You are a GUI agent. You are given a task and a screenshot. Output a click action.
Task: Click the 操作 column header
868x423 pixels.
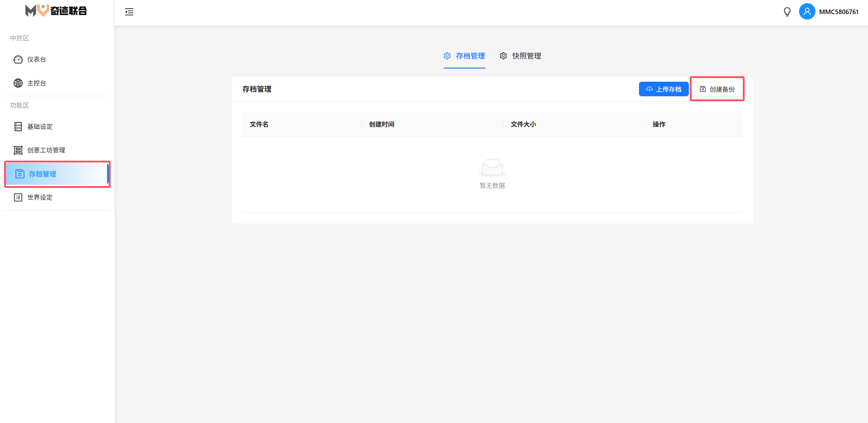click(659, 124)
